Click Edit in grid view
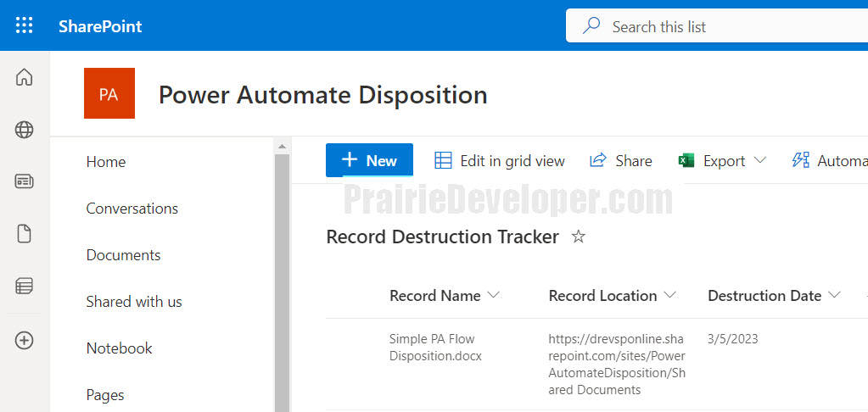This screenshot has width=868, height=412. 499,161
